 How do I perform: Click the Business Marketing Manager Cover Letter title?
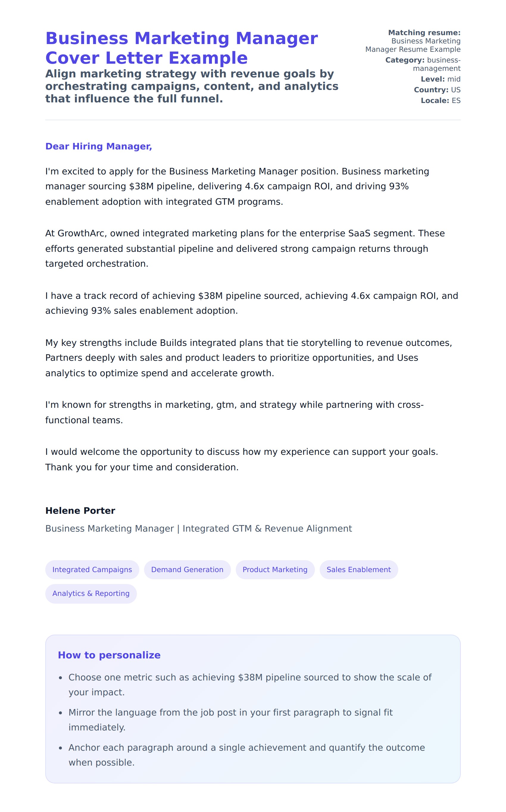(181, 48)
